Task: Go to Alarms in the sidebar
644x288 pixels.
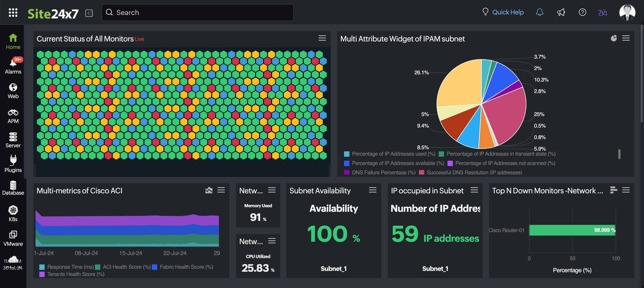Action: (x=13, y=66)
